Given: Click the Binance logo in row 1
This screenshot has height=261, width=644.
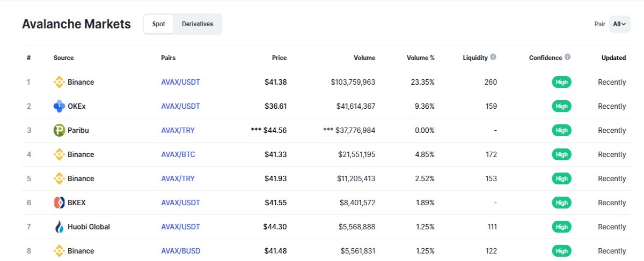Looking at the screenshot, I should pyautogui.click(x=59, y=82).
